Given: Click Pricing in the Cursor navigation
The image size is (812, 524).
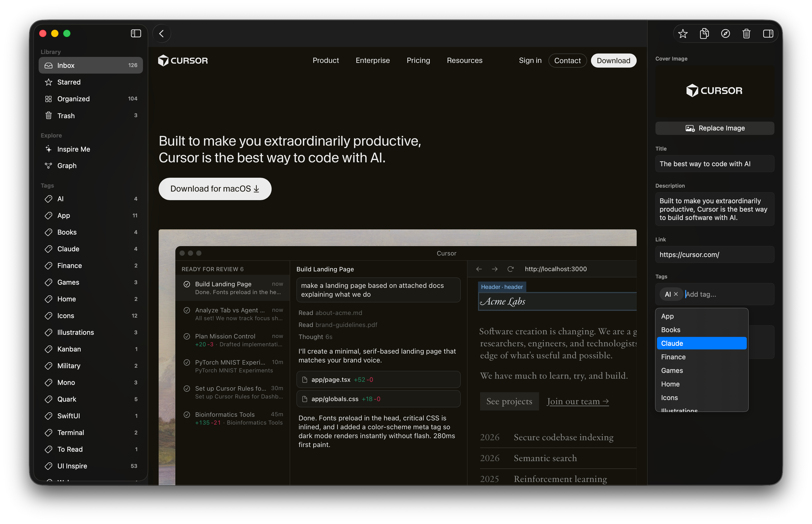Looking at the screenshot, I should (418, 60).
